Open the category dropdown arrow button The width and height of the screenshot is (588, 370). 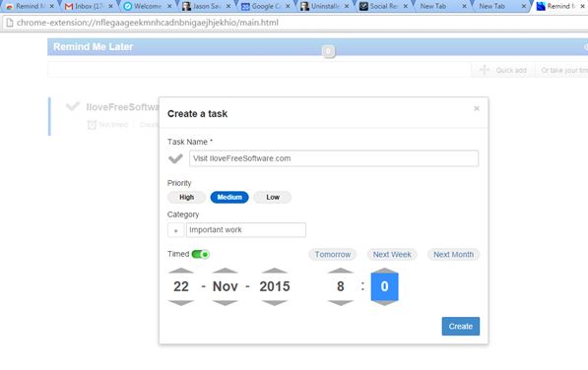(176, 230)
